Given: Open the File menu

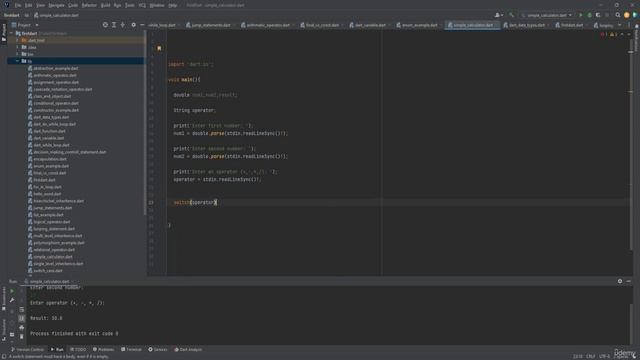Looking at the screenshot, I should pyautogui.click(x=18, y=5).
